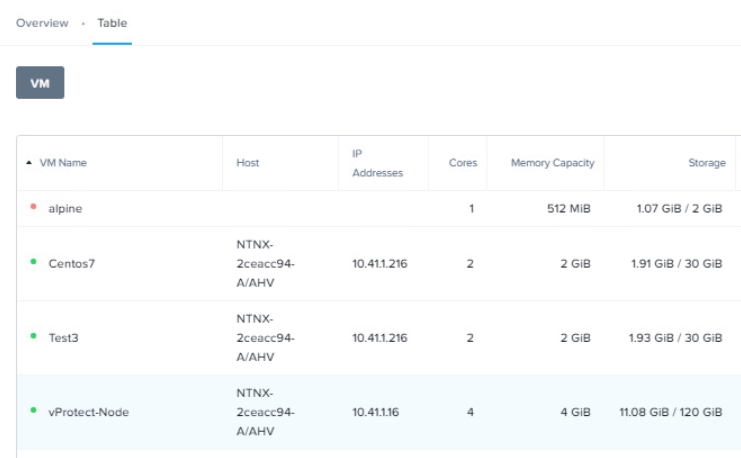Image resolution: width=741 pixels, height=458 pixels.
Task: Sort by the Memory Capacity column header
Action: click(x=552, y=163)
